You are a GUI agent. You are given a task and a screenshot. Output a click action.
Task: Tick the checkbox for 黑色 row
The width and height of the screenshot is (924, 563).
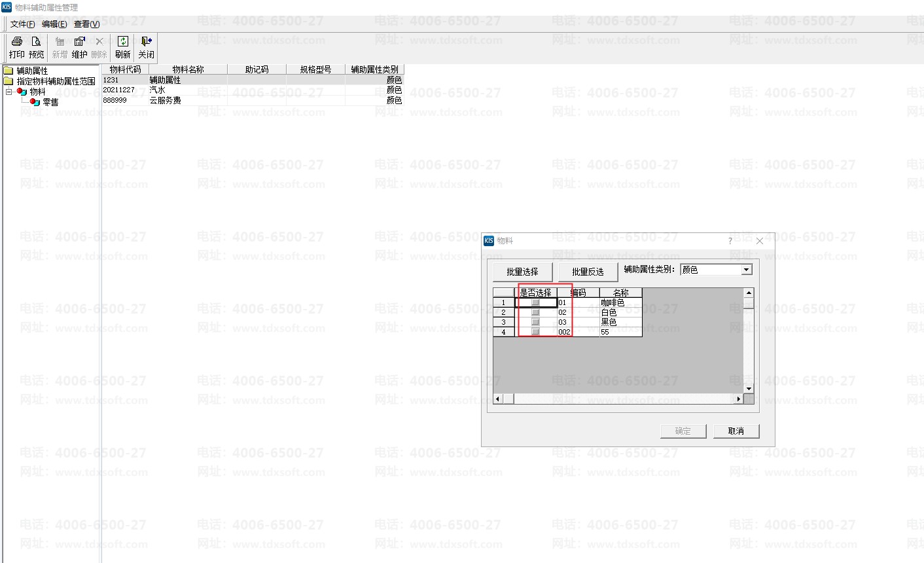[x=535, y=322]
